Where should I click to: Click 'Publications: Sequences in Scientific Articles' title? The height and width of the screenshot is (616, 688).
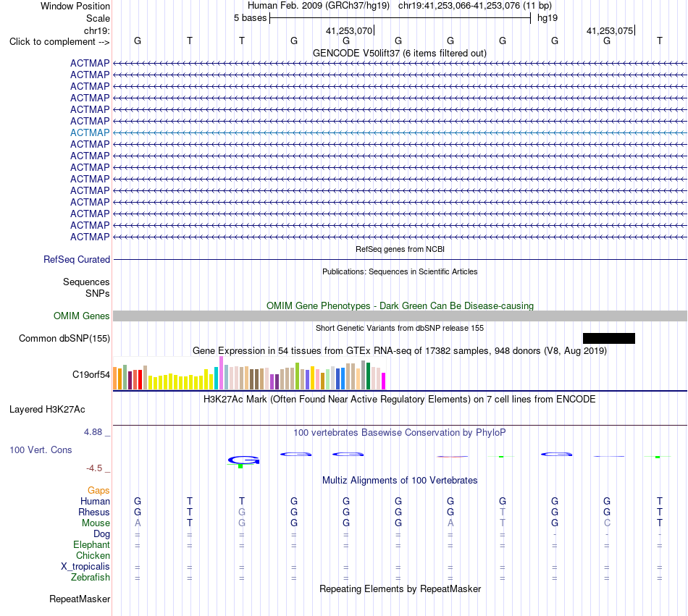point(400,272)
